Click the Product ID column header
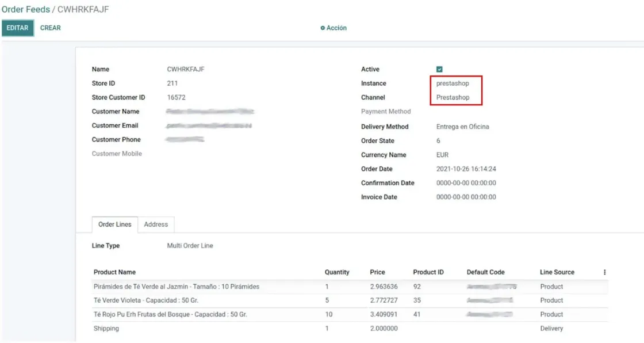 pos(428,272)
